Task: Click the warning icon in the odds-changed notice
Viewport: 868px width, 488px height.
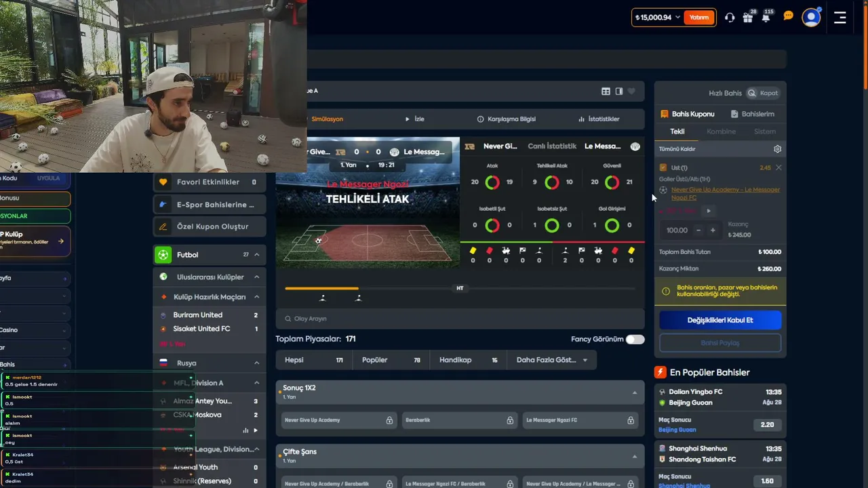Action: tap(665, 291)
